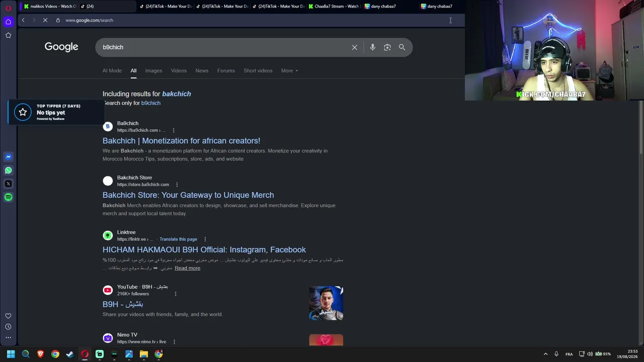Screen dimensions: 644x362
Task: Open Spotify in the Opera sidebar
Action: [8, 198]
